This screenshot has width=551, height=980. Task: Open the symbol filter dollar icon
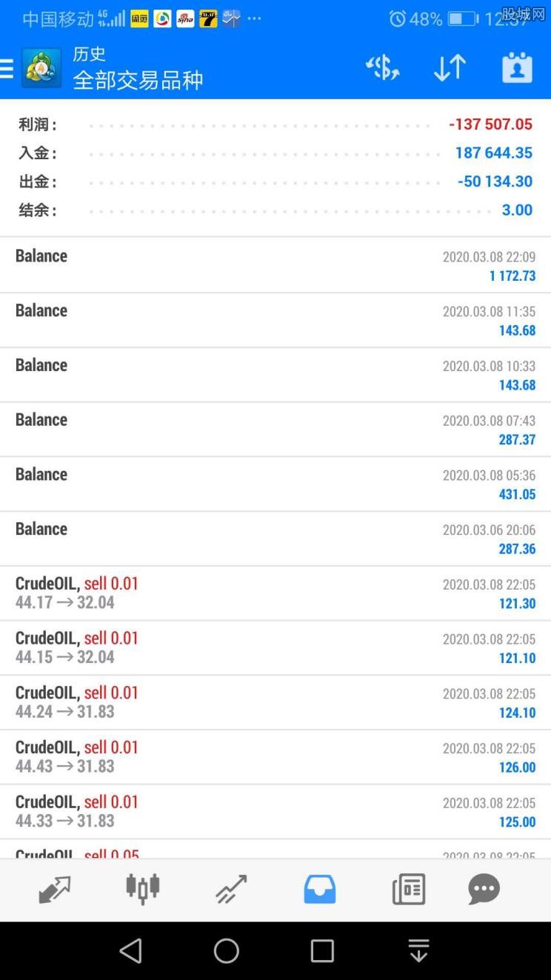[382, 68]
